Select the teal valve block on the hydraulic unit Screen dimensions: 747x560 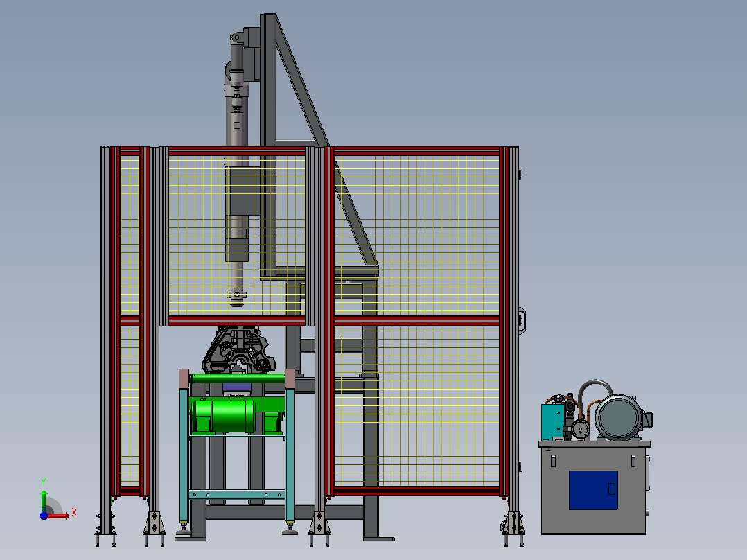coord(553,422)
